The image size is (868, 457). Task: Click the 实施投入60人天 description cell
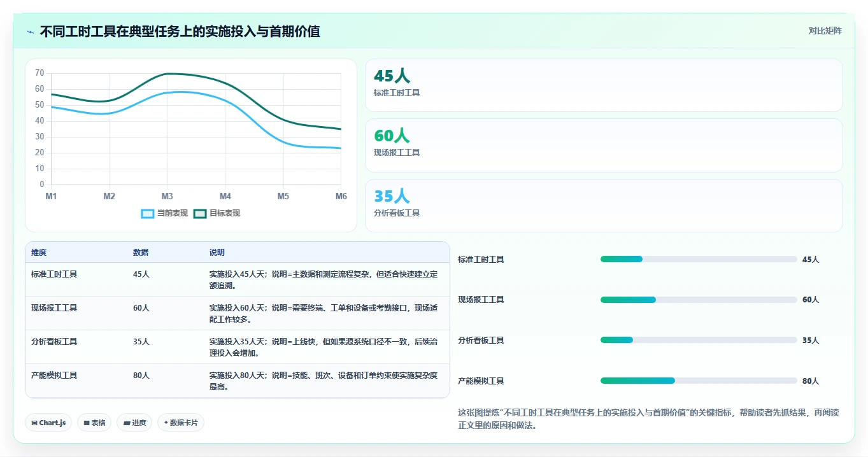(324, 314)
